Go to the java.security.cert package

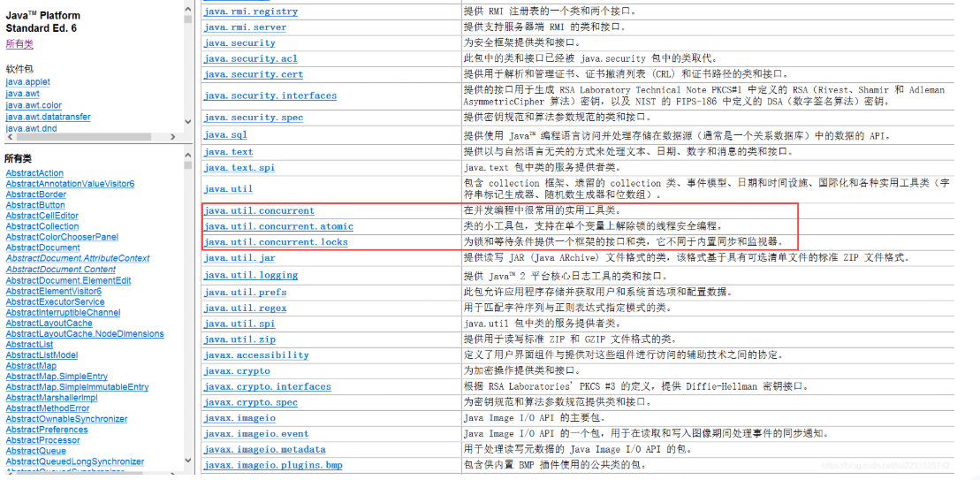253,74
